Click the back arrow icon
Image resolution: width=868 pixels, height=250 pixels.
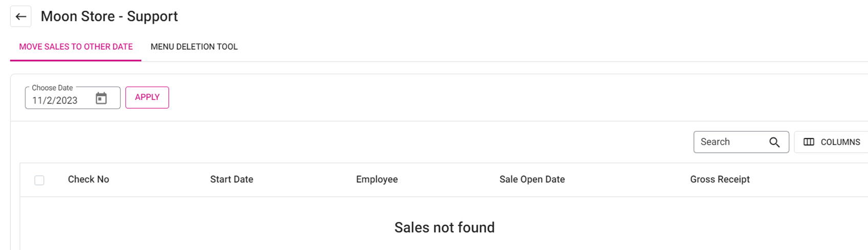[x=21, y=16]
